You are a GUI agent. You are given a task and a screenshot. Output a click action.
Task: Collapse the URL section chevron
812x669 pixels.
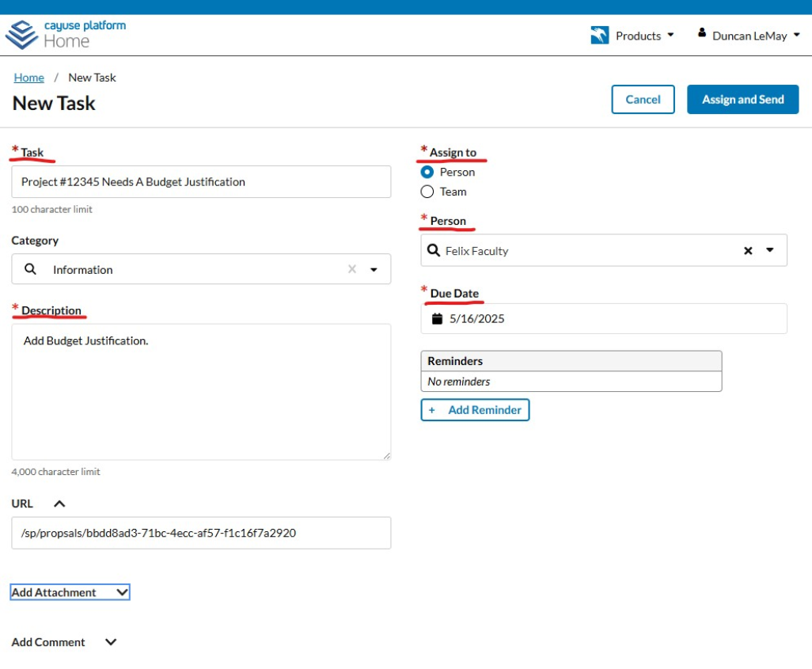(59, 504)
